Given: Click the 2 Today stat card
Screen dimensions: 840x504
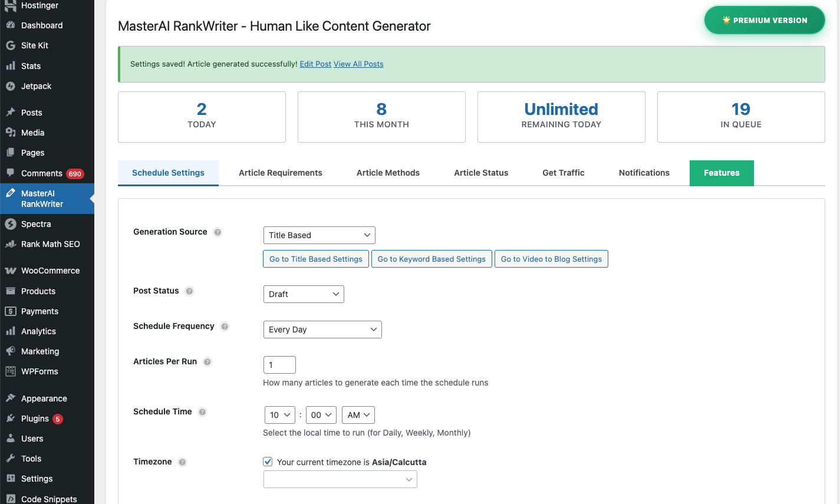Looking at the screenshot, I should click(202, 117).
